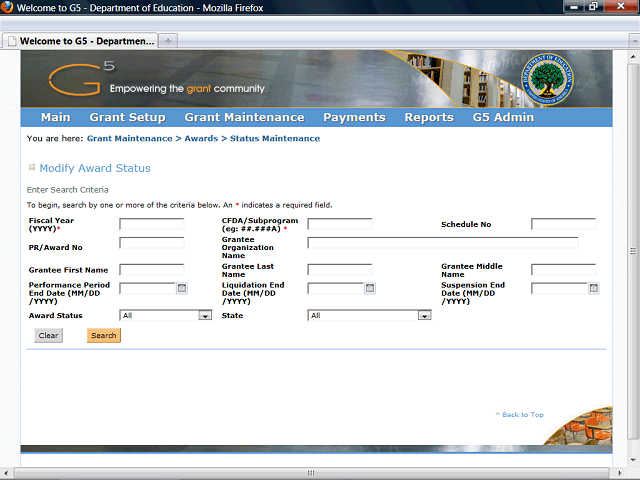Click the horizontal scrollbar left arrow

(x=6, y=473)
